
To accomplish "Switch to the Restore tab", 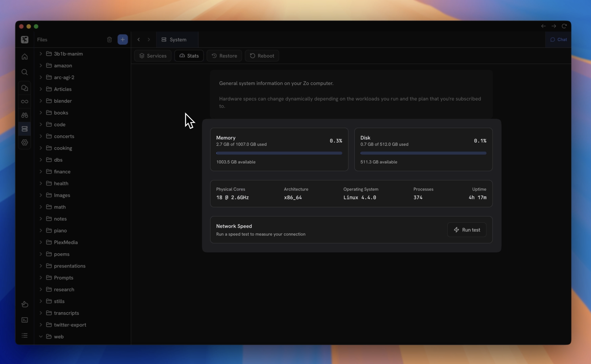I will pos(224,56).
